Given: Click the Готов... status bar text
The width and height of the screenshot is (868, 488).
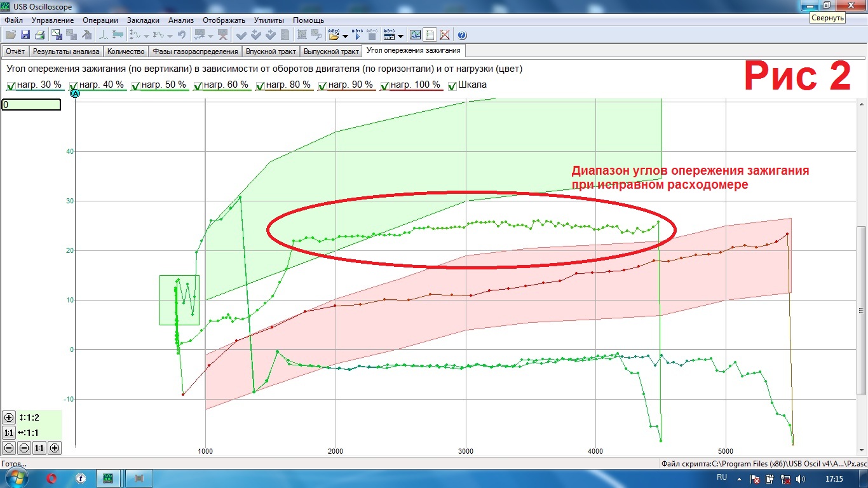Looking at the screenshot, I should coord(14,463).
